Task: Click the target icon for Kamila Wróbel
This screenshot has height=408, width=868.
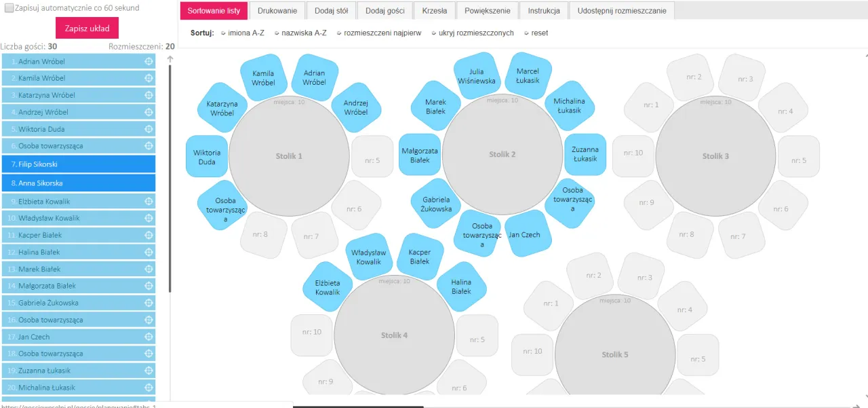Action: pos(149,78)
